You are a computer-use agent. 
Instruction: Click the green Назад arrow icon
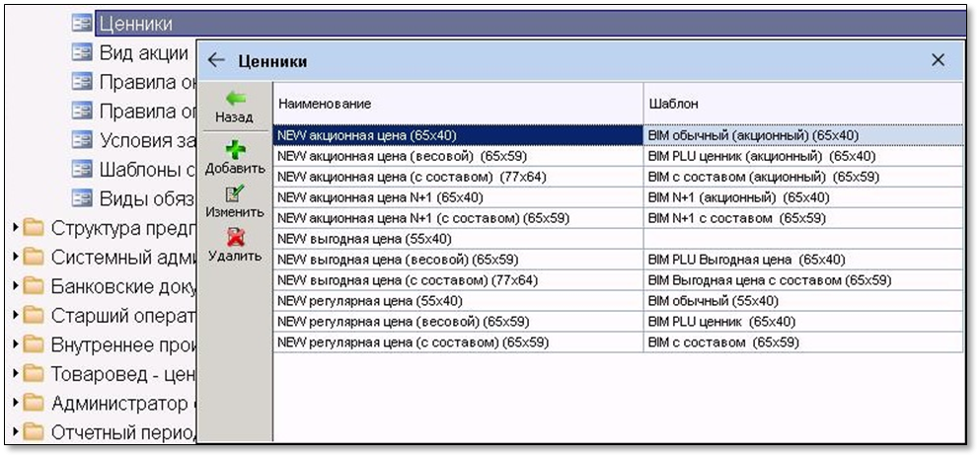tap(235, 99)
